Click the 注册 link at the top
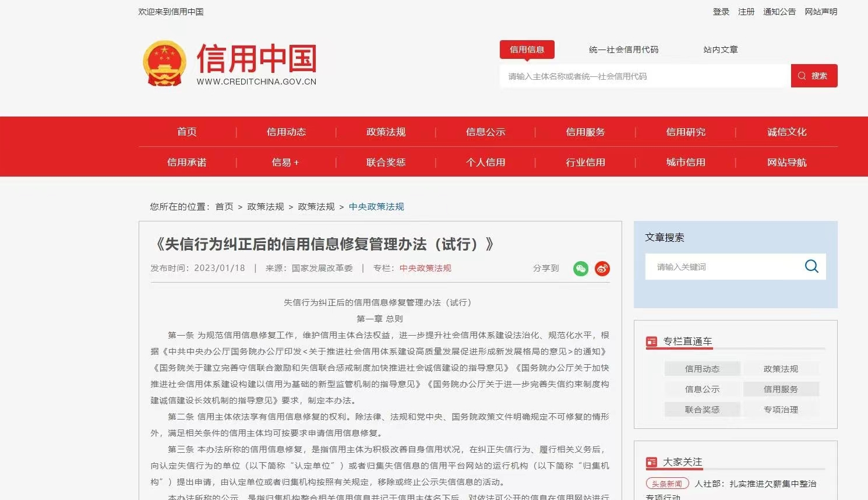 (746, 12)
